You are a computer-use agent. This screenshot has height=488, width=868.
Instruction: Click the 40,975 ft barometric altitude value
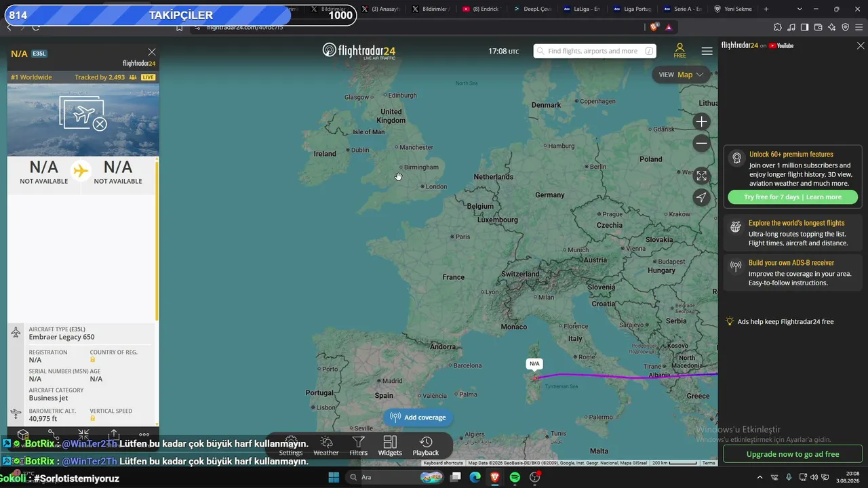click(x=43, y=419)
